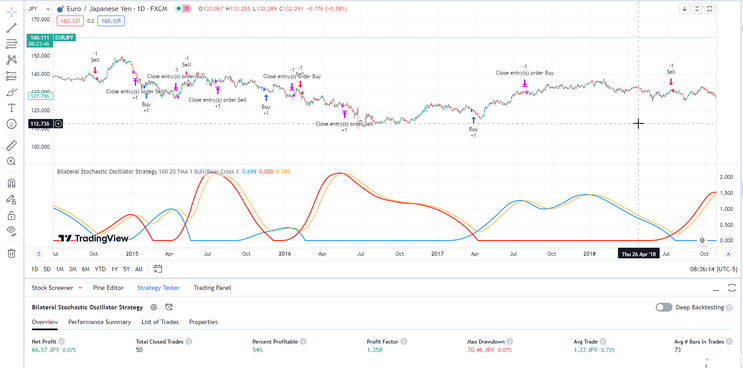Set range to All

138,269
